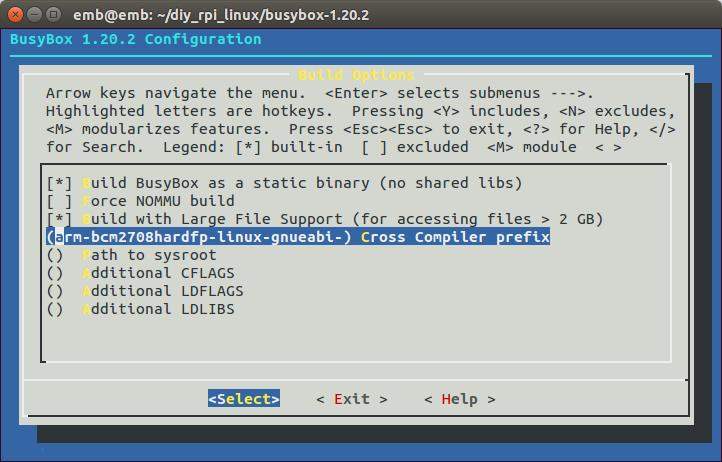Viewport: 722px width, 462px height.
Task: Toggle Large File Support checkbox
Action: coord(59,219)
